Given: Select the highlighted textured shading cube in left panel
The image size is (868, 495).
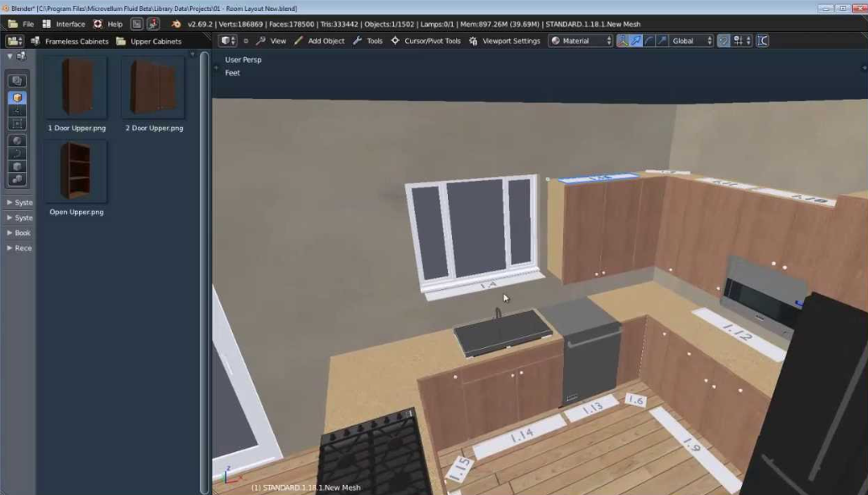Looking at the screenshot, I should point(17,97).
